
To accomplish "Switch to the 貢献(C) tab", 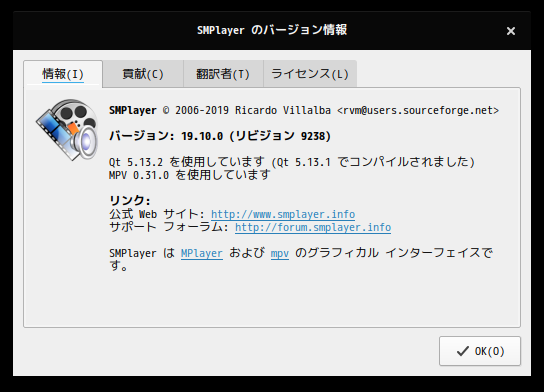I will [143, 74].
